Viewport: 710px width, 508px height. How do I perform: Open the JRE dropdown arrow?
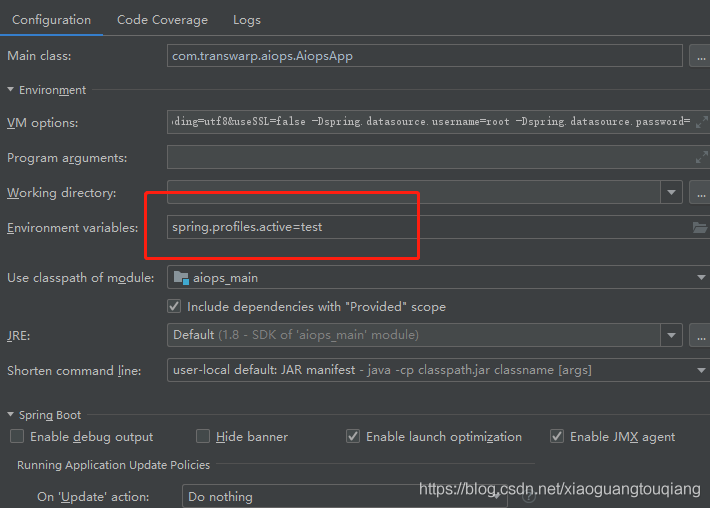pos(671,335)
